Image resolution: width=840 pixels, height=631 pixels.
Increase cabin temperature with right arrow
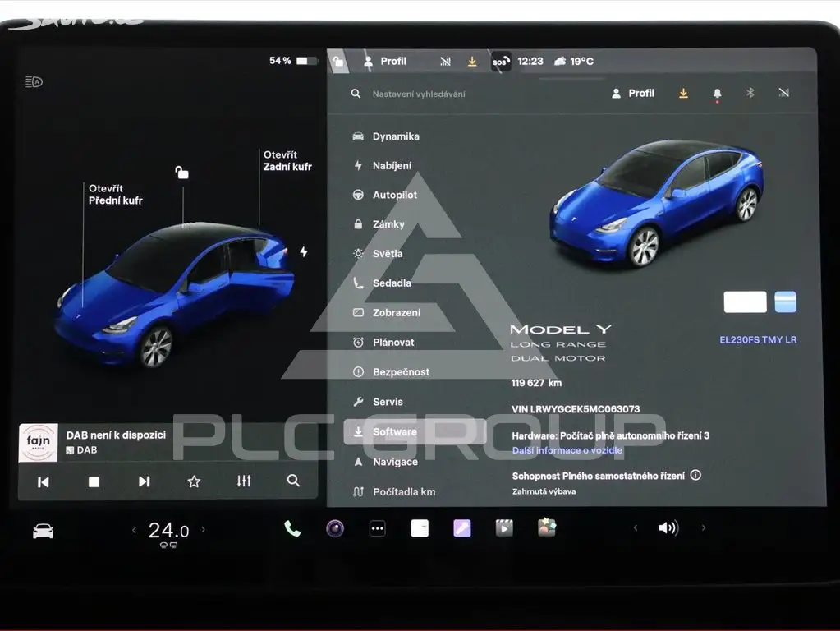(203, 529)
